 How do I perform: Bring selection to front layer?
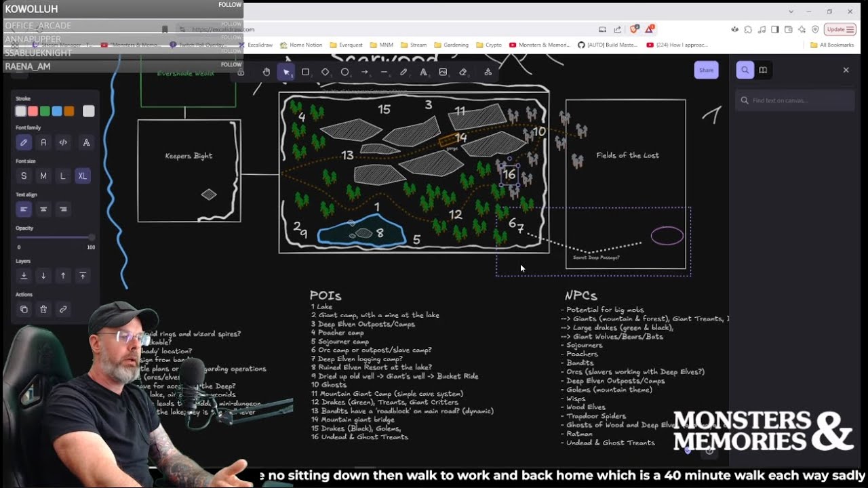tap(83, 276)
